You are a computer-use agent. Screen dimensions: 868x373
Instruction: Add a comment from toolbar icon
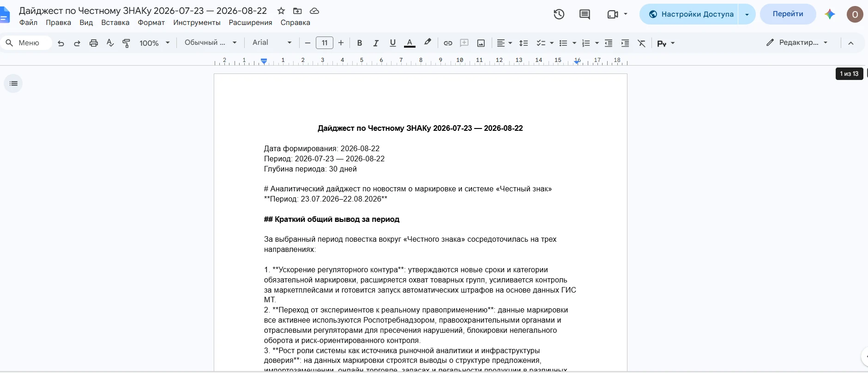click(x=464, y=43)
